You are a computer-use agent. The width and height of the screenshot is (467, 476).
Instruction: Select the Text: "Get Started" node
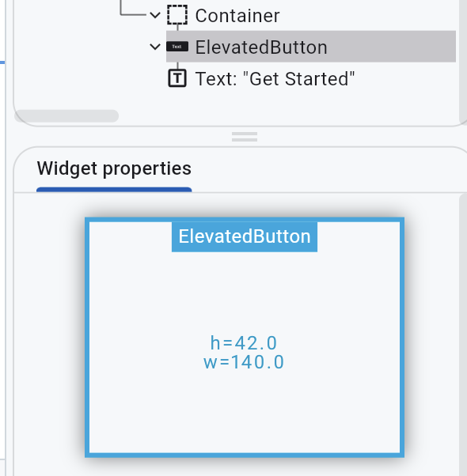[x=275, y=79]
